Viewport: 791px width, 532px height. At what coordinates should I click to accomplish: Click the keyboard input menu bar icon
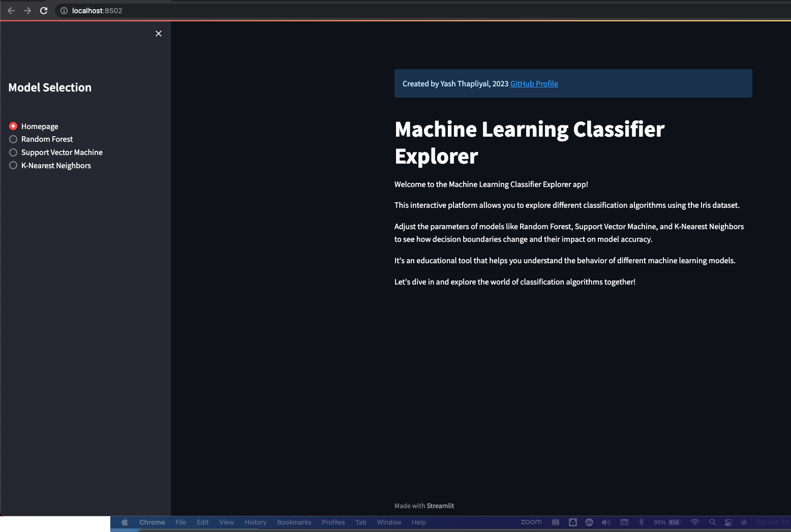624,522
